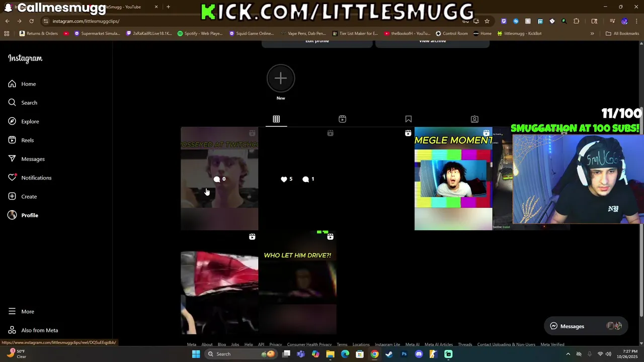This screenshot has width=644, height=362.
Task: Switch to the Reels tab on the profile
Action: (x=342, y=119)
